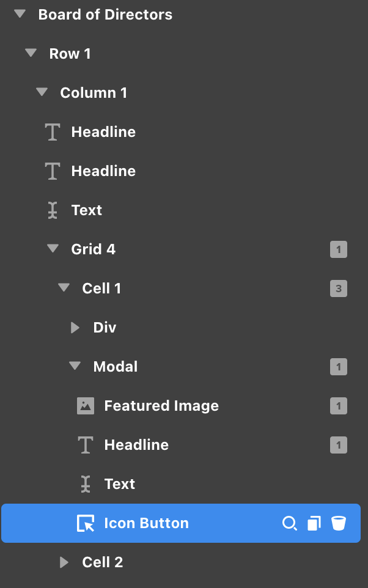Collapse Row 1 disclosure triangle
Screen dimensions: 368x588
tap(31, 53)
